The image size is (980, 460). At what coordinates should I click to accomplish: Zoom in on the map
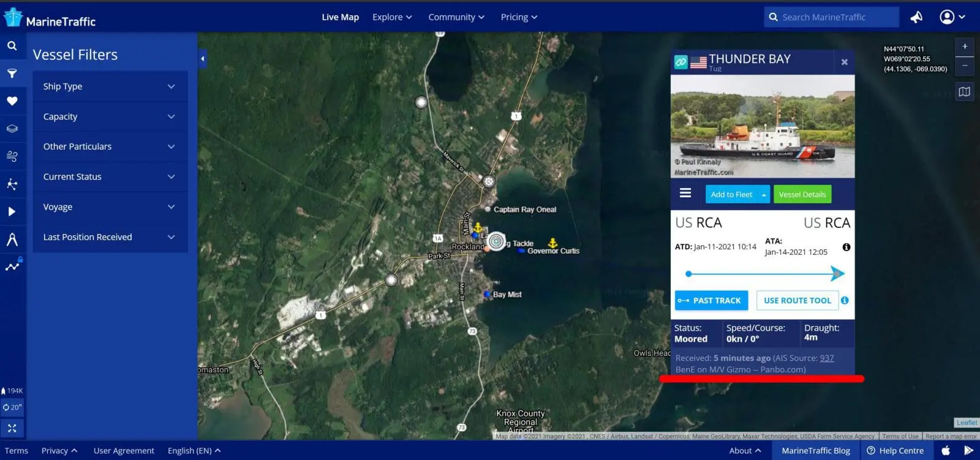pos(965,47)
